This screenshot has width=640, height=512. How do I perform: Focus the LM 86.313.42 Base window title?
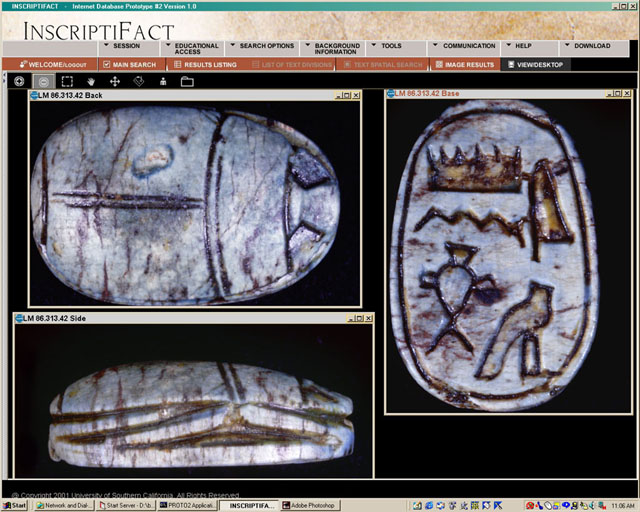pos(427,93)
